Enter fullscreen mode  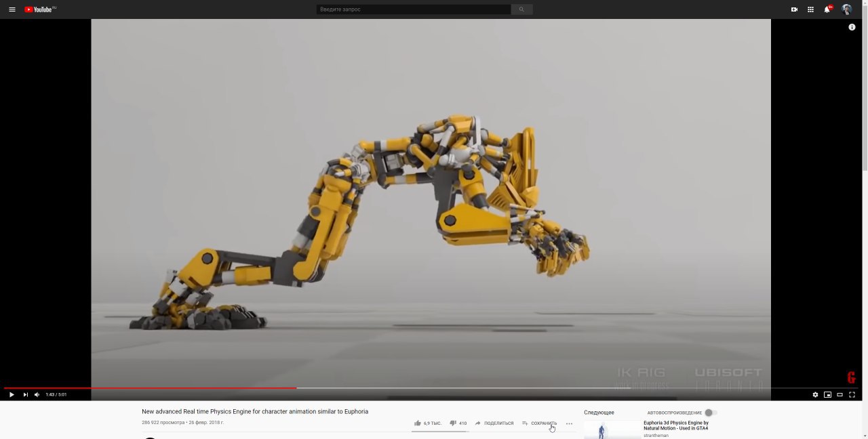(x=852, y=394)
